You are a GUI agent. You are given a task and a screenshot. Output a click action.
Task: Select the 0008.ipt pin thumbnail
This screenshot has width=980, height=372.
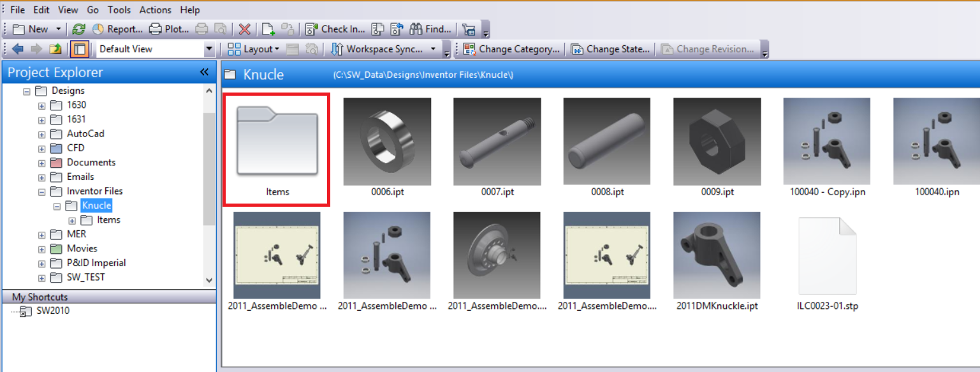tap(607, 142)
